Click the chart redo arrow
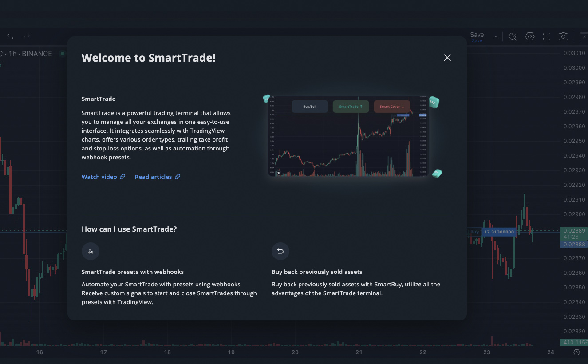Image resolution: width=588 pixels, height=364 pixels. pyautogui.click(x=27, y=36)
